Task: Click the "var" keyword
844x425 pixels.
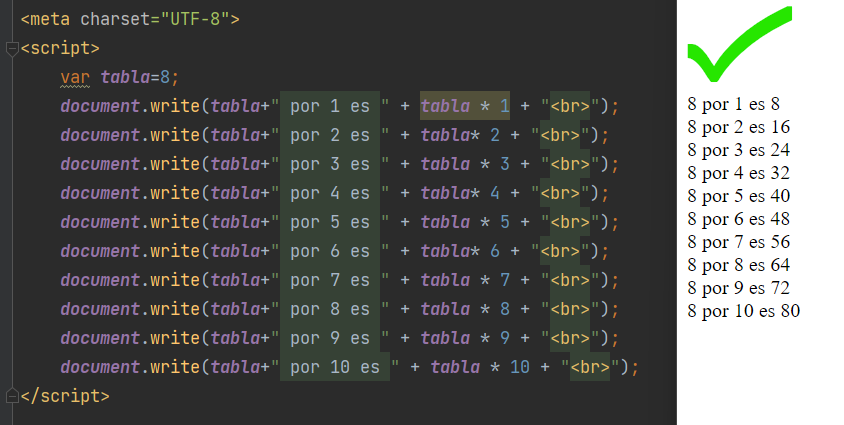Action: (75, 76)
